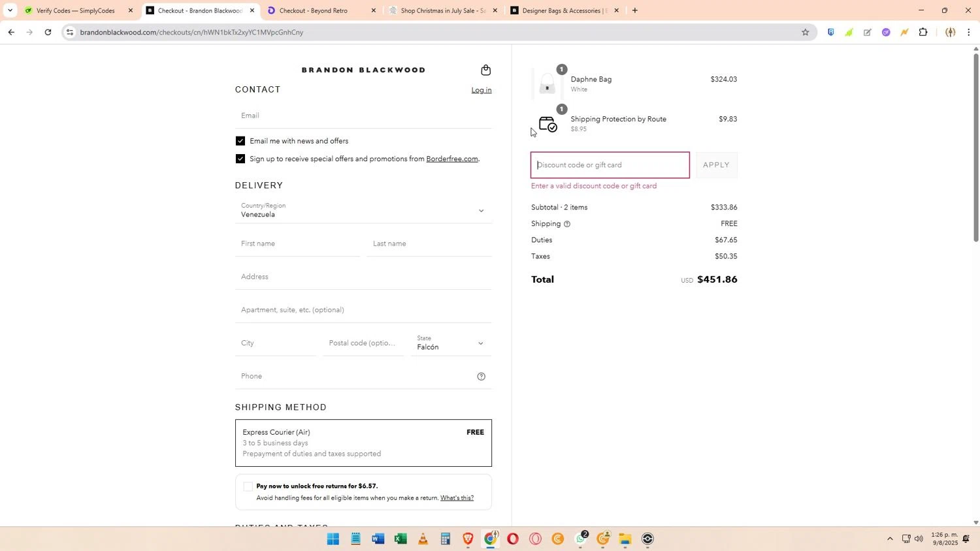The image size is (980, 551).
Task: Open Calculator from the taskbar
Action: click(x=446, y=539)
